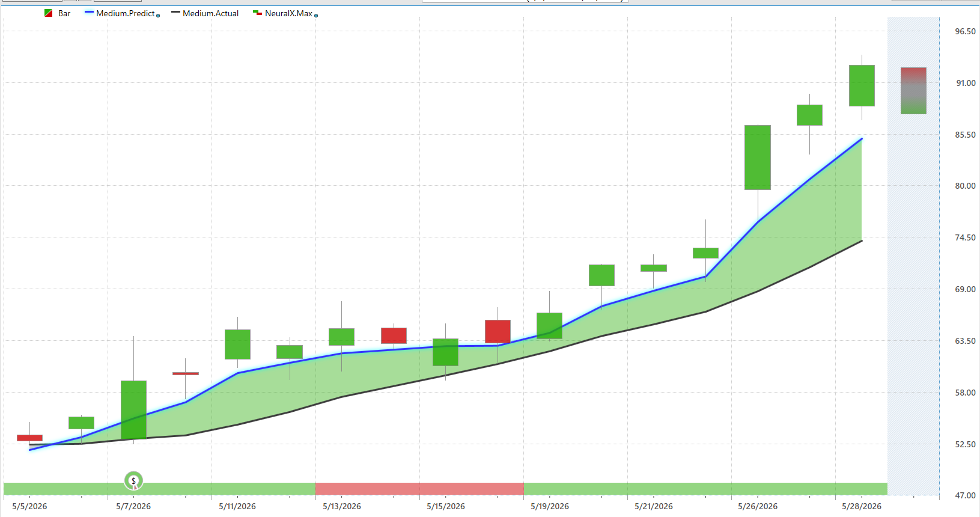Select the Bar legend label
980x517 pixels.
(x=64, y=13)
